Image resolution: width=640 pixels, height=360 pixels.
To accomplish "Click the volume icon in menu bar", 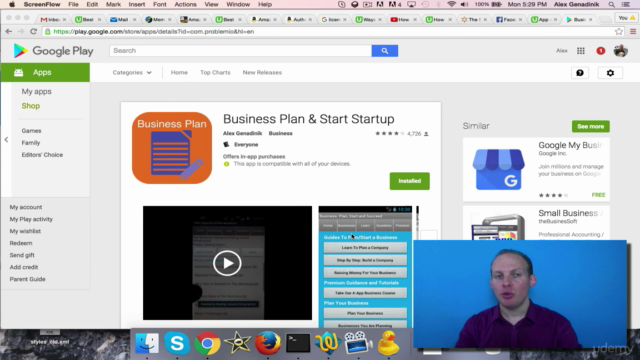I will tap(464, 4).
